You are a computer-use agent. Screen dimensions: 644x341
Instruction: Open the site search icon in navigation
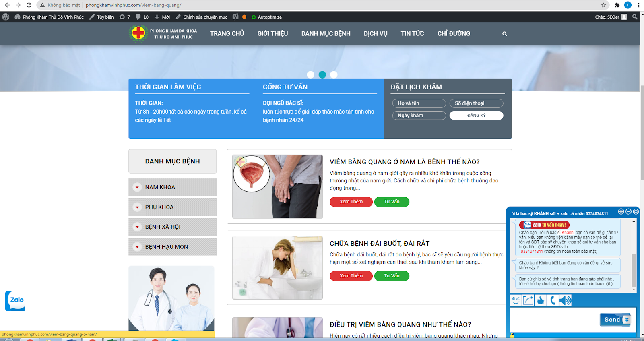click(x=504, y=34)
